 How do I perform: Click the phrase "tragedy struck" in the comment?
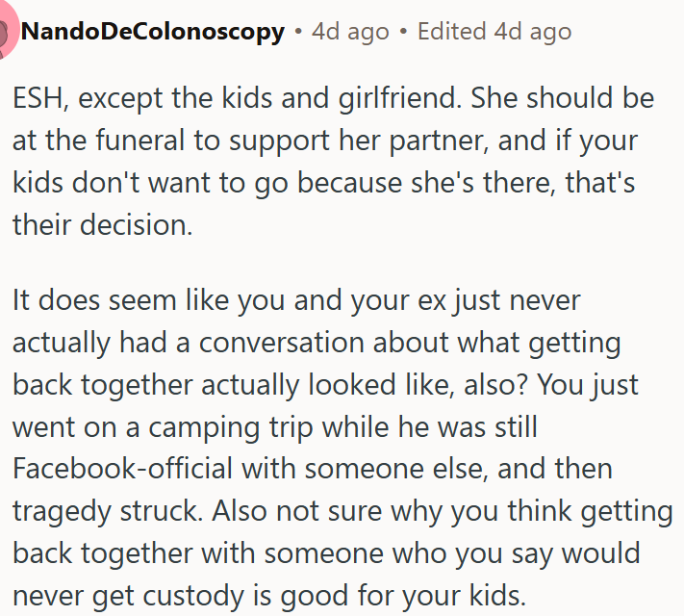[x=108, y=511]
